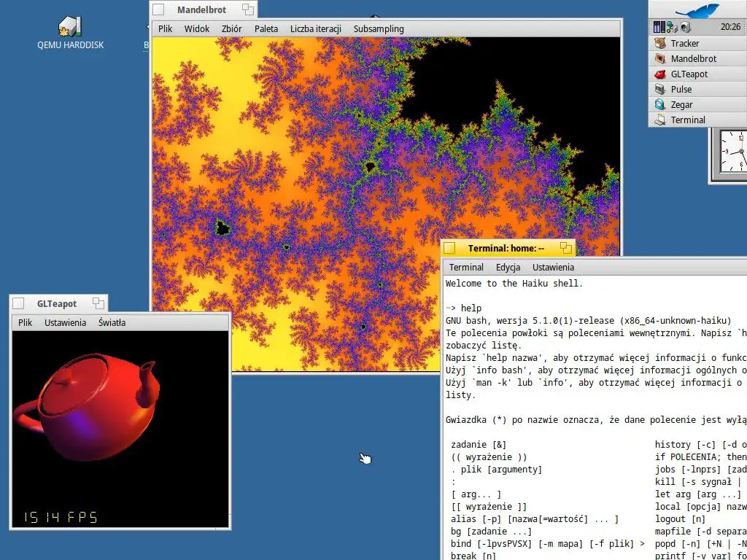Click the 'logout [n]' terminal entry
Image resolution: width=747 pixels, height=560 pixels.
click(680, 519)
